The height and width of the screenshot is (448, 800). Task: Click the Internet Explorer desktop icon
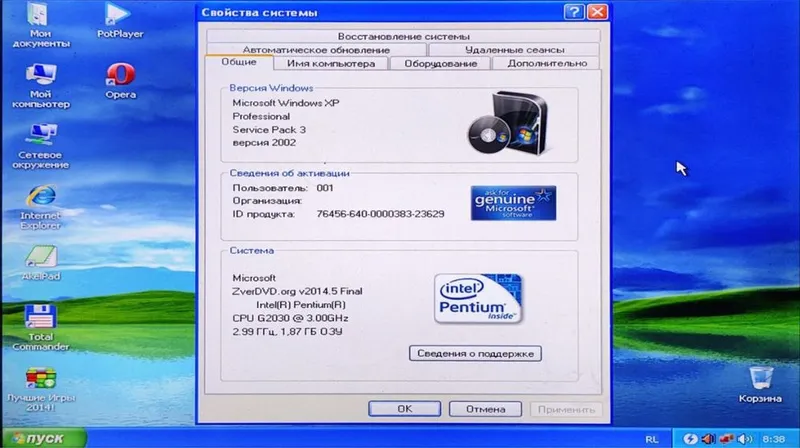40,207
